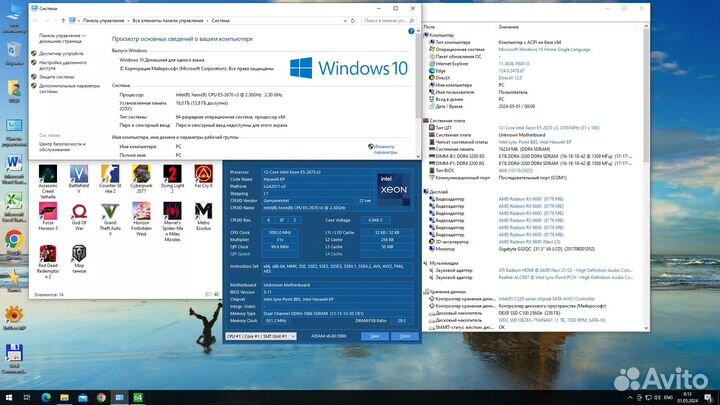Click the blue help icon in System window
Image resolution: width=720 pixels, height=405 pixels.
tap(411, 31)
